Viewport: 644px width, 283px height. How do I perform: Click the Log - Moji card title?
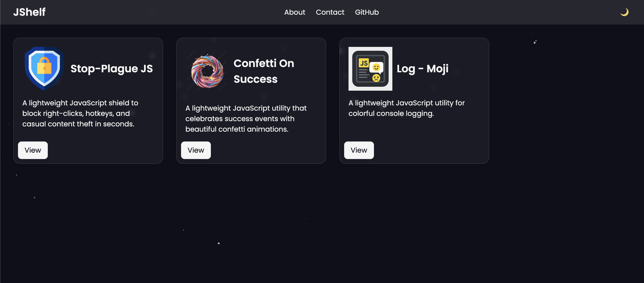[422, 69]
